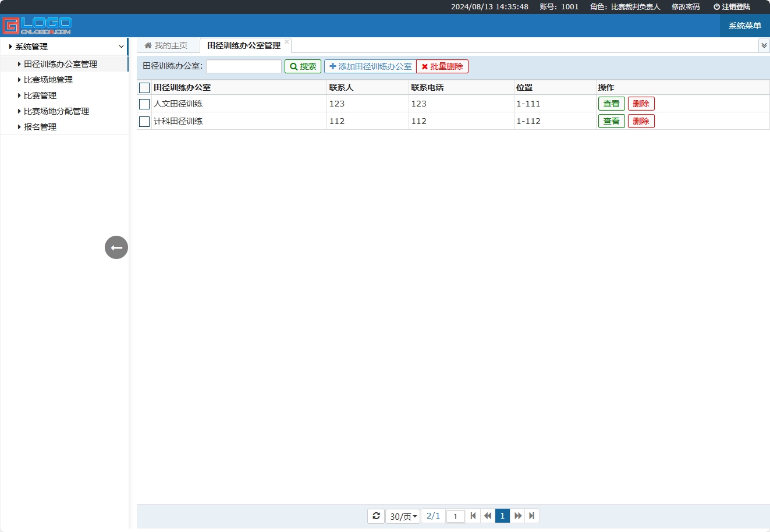Click the 角色: 比赛裁判负责人 role text
Screen dimensions: 770x532
tap(625, 7)
